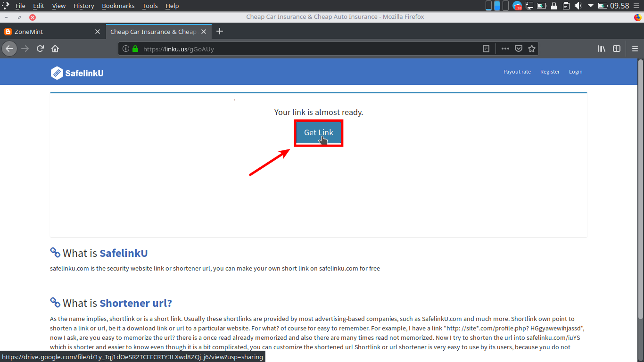The image size is (644, 362).
Task: Open the Payout rate link
Action: tap(517, 72)
